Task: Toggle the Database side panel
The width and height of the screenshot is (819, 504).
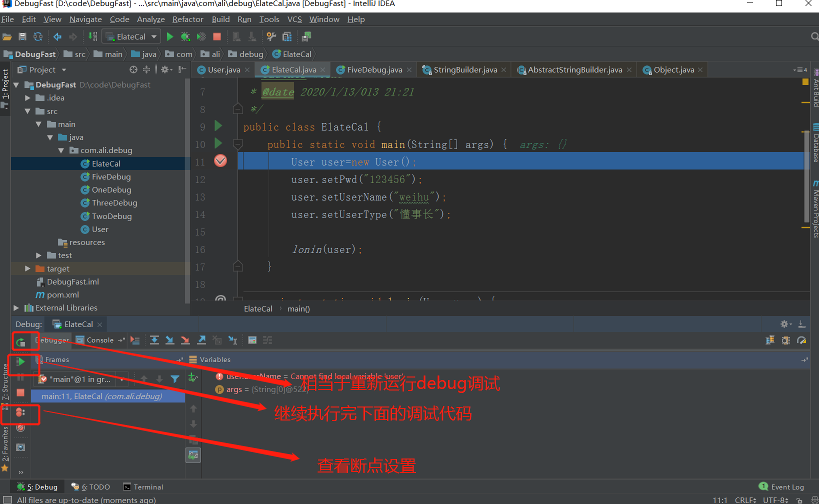Action: [x=815, y=143]
